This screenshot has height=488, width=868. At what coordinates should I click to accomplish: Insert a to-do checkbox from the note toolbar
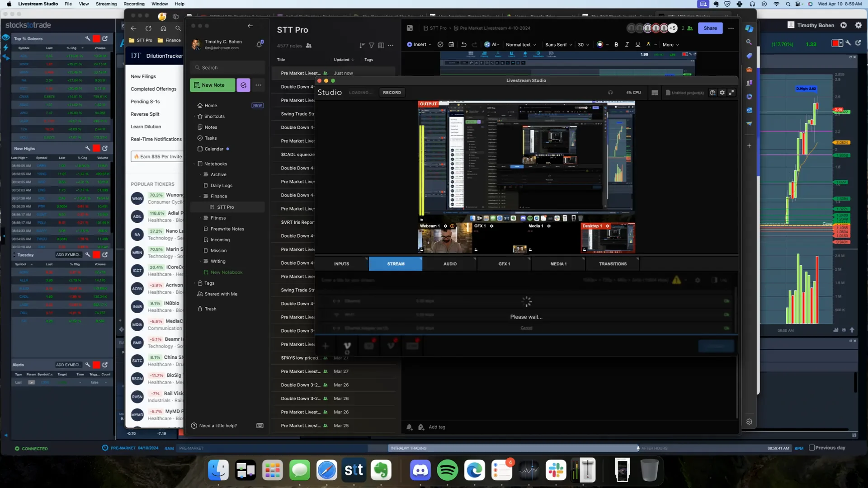pyautogui.click(x=440, y=44)
